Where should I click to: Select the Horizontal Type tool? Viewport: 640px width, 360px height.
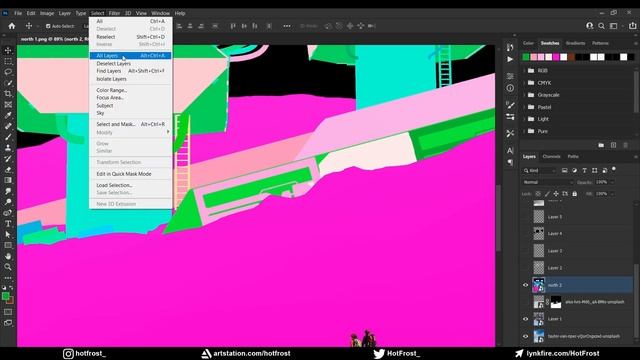(x=8, y=224)
